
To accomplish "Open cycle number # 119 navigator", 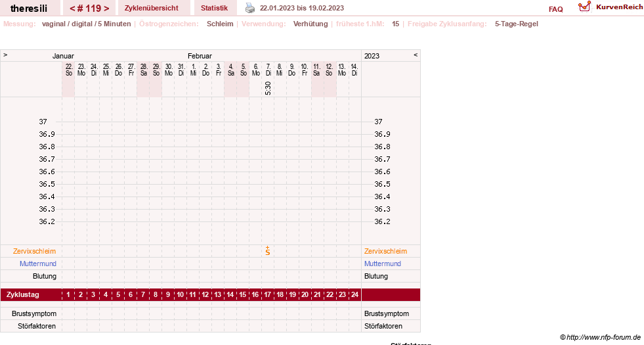I will point(89,9).
